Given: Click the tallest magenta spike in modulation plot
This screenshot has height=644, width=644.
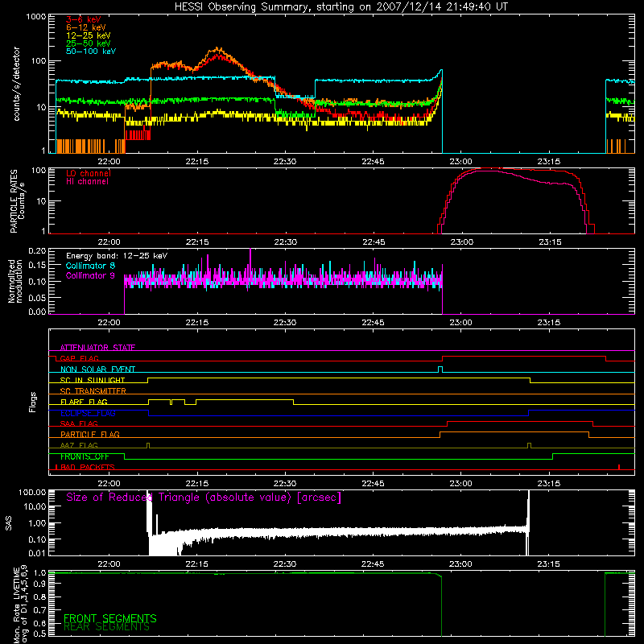Looking at the screenshot, I should (x=250, y=263).
